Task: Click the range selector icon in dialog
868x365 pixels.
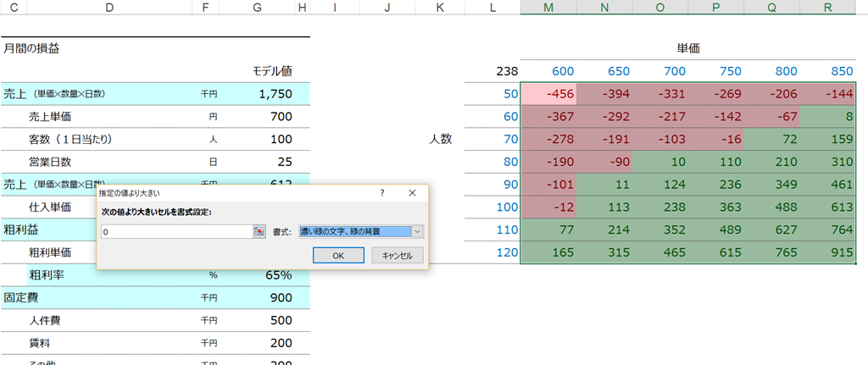Action: click(x=259, y=232)
